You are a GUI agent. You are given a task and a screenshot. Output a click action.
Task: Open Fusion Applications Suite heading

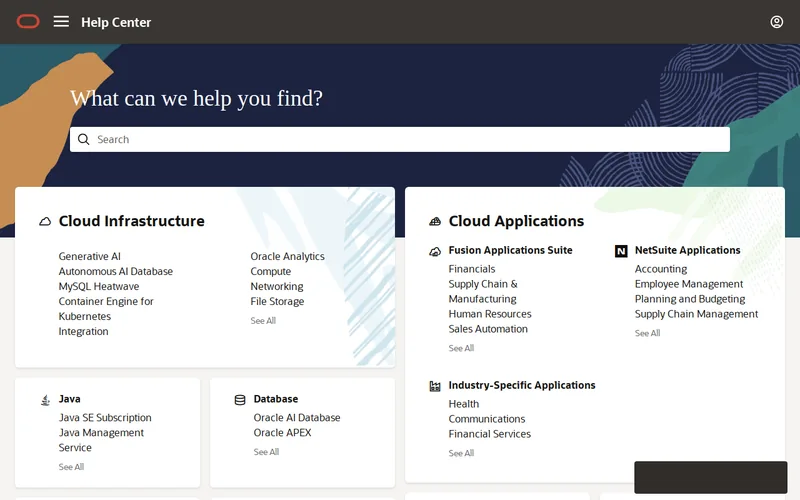[x=510, y=250]
